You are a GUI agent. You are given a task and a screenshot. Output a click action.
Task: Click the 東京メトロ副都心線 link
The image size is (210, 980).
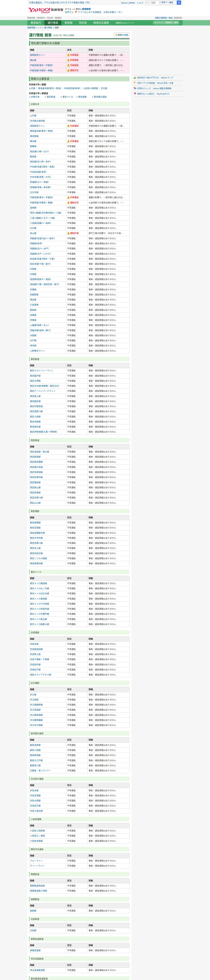click(40, 624)
